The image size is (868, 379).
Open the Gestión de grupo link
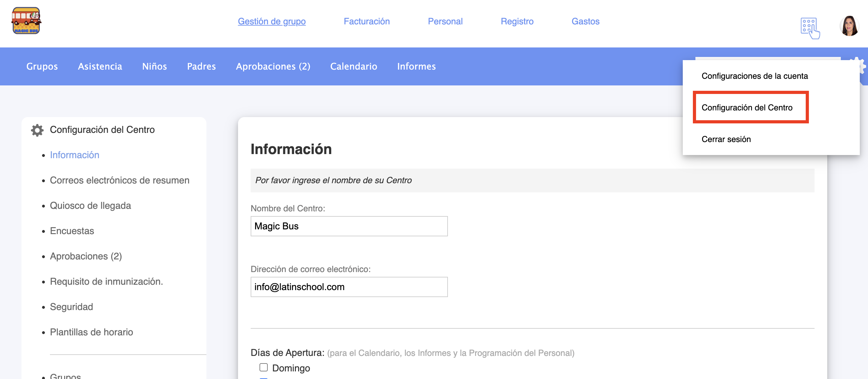272,21
